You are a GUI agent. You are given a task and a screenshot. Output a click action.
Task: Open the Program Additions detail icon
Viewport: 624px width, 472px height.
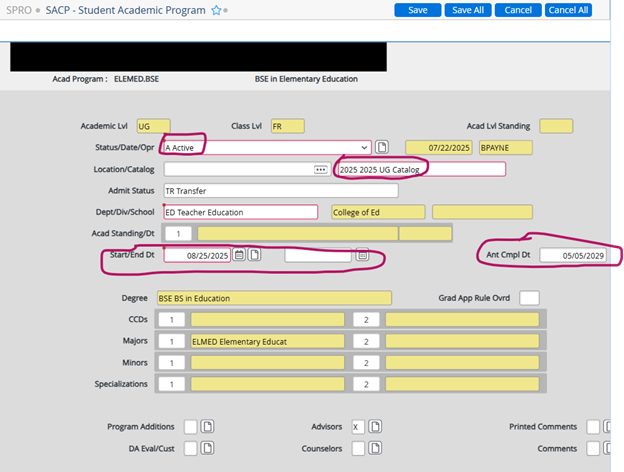tap(208, 427)
